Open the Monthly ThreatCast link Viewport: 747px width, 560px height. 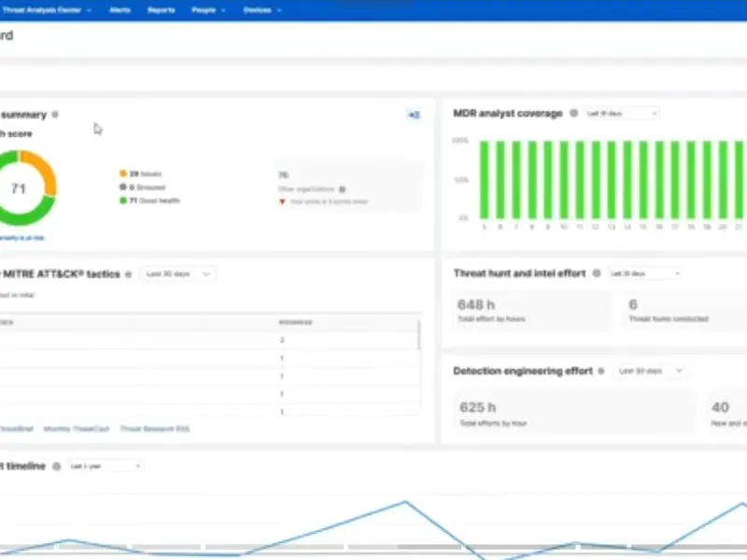click(x=77, y=428)
